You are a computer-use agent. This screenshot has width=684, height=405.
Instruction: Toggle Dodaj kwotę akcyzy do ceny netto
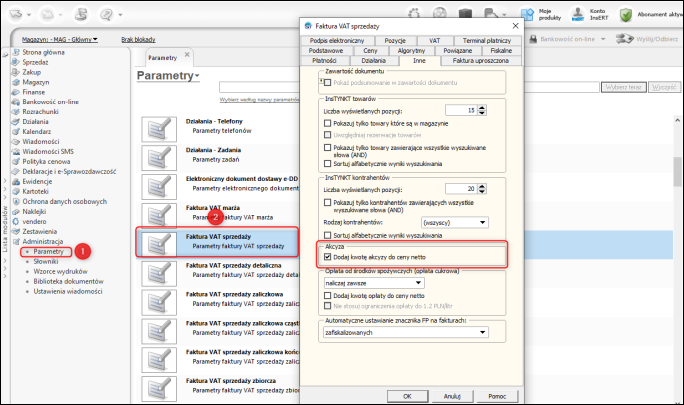tap(328, 257)
